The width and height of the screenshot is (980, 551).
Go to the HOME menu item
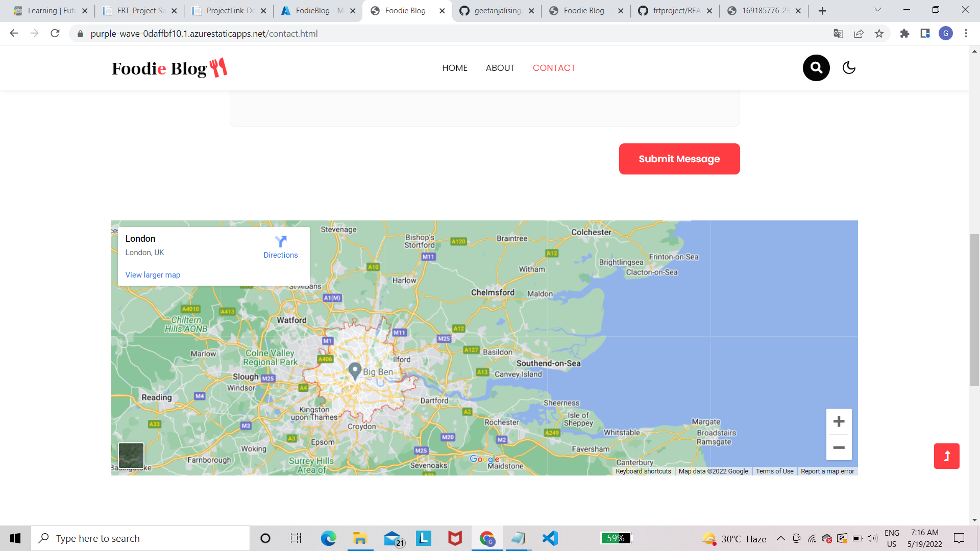pyautogui.click(x=454, y=68)
